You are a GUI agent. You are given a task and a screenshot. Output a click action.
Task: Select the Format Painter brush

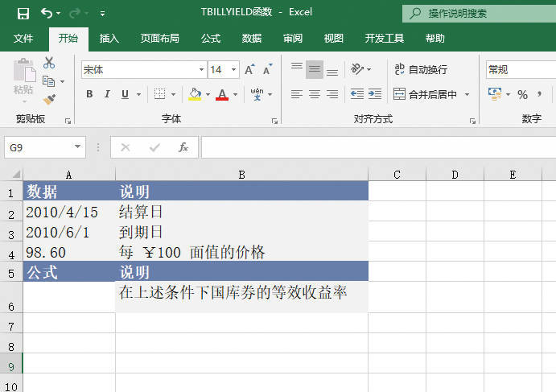click(49, 99)
